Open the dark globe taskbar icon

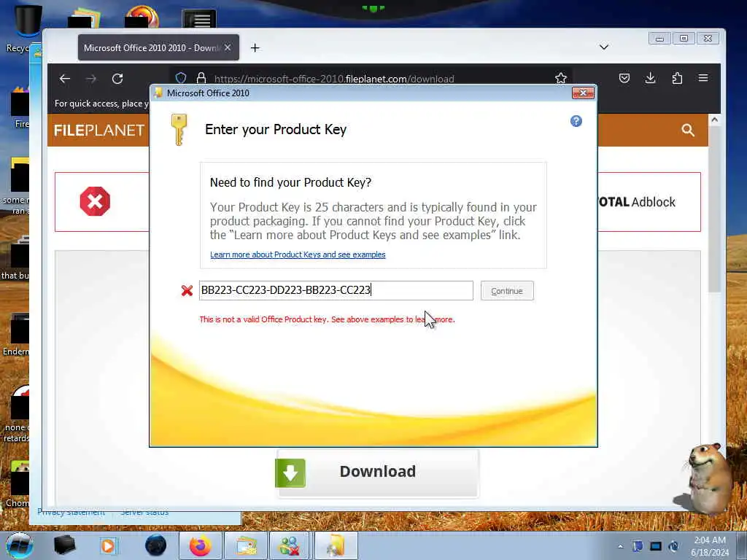(x=156, y=545)
